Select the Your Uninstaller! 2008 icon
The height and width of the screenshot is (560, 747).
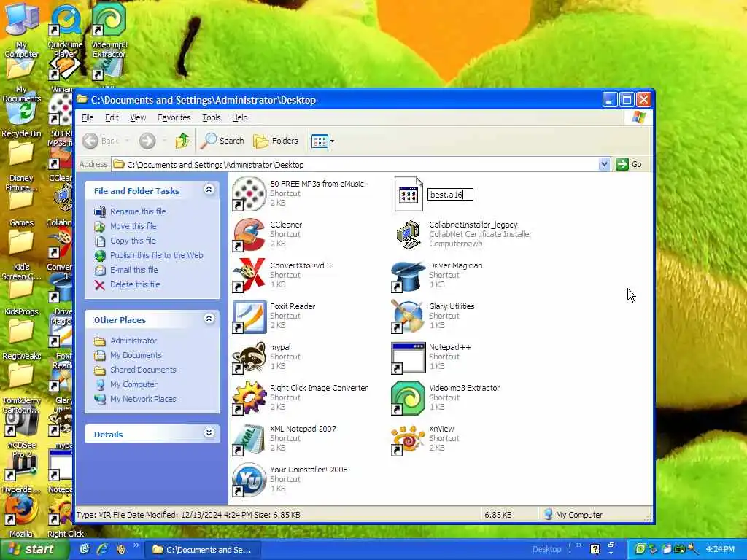point(249,480)
